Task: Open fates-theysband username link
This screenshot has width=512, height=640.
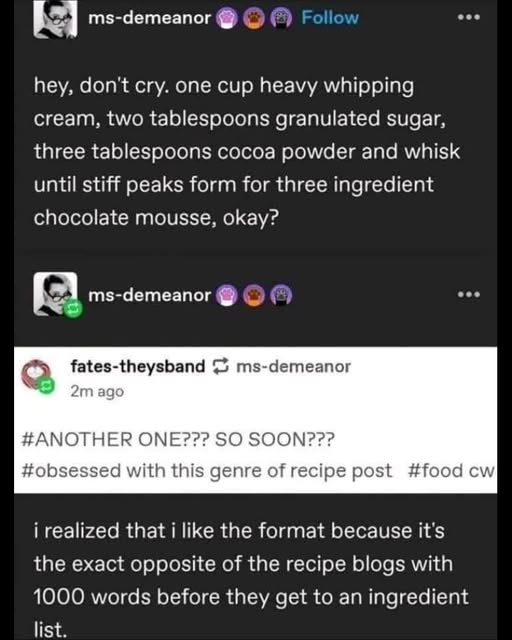Action: click(x=138, y=366)
